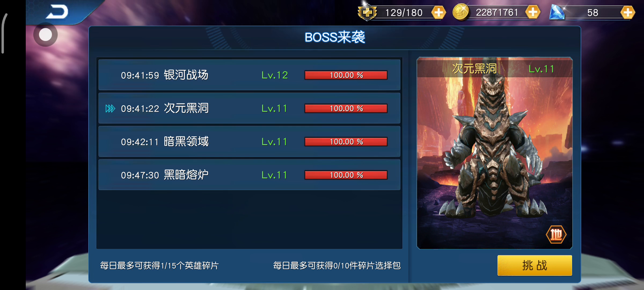Select the 银河战场 Lv.12 boss row
This screenshot has height=290, width=644.
249,75
